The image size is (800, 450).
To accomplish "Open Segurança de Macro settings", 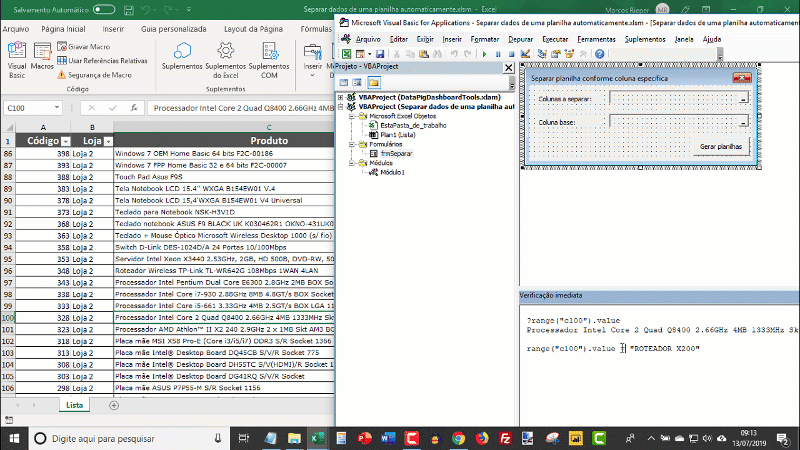I will tap(94, 74).
